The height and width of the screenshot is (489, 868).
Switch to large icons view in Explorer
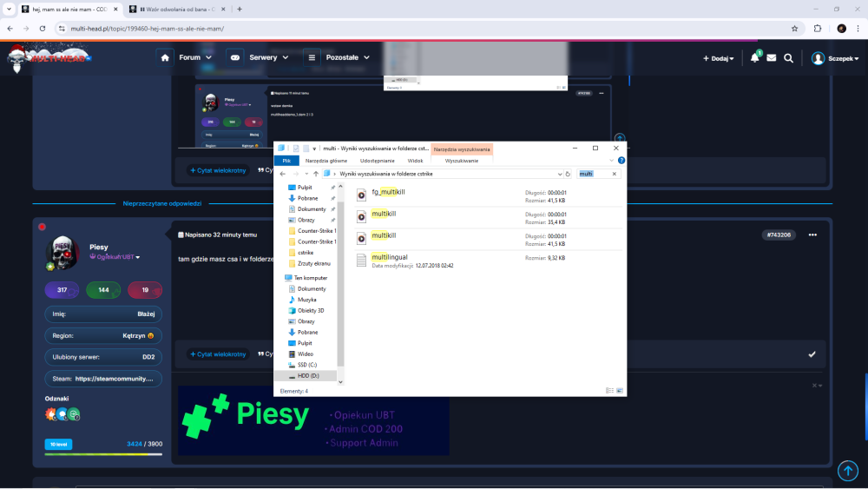(x=621, y=391)
